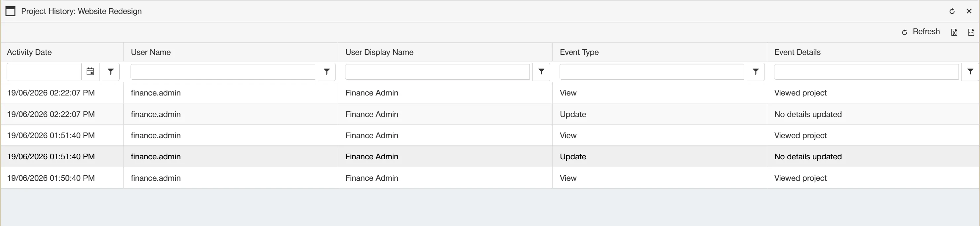Open Activity Date filter options
Image resolution: width=980 pixels, height=226 pixels.
[x=111, y=71]
